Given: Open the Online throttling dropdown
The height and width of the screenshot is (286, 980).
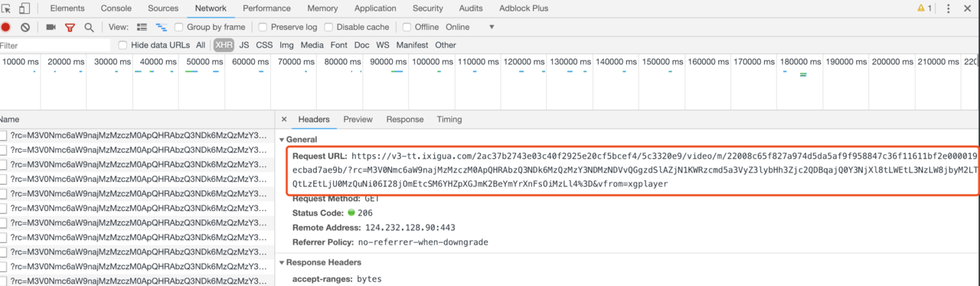Looking at the screenshot, I should click(469, 27).
